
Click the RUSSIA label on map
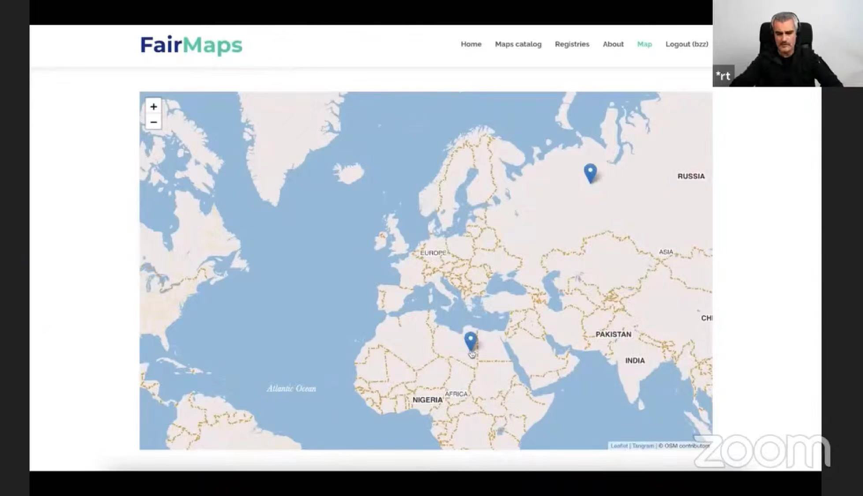click(x=691, y=176)
